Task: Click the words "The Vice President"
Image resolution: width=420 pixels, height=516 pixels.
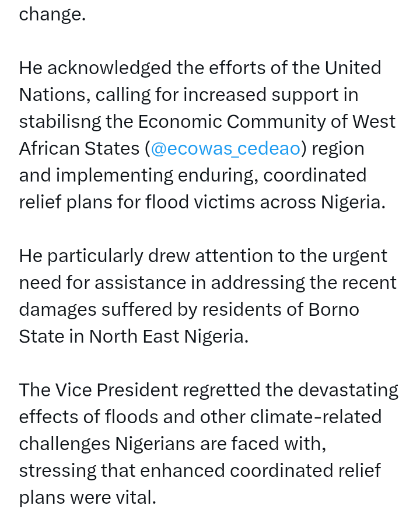Action: (x=99, y=391)
